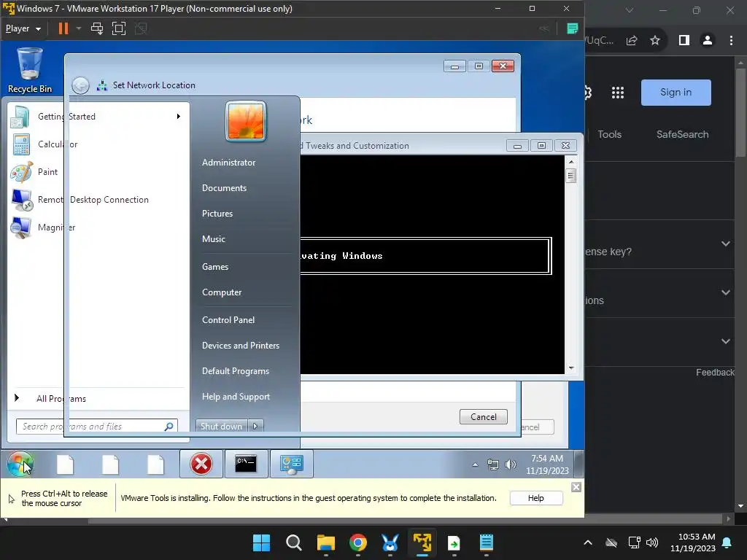Click the Show desktop strip in Windows 7
747x560 pixels.
click(x=578, y=464)
